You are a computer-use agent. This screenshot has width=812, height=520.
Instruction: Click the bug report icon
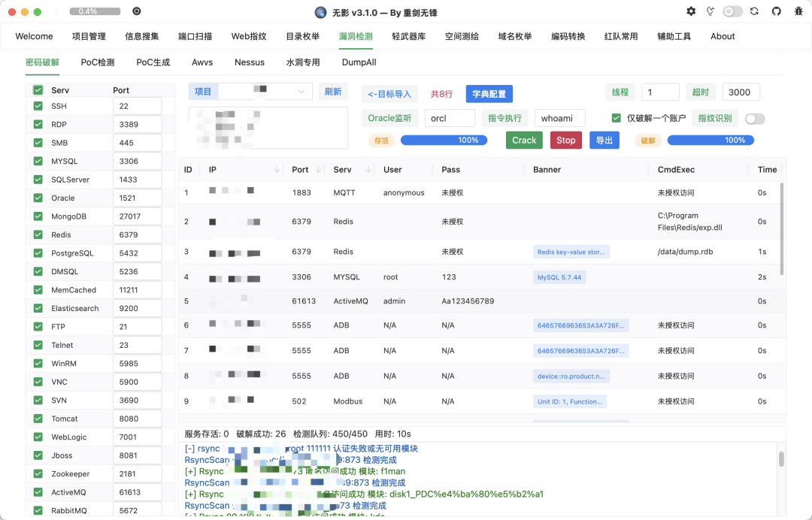[798, 11]
